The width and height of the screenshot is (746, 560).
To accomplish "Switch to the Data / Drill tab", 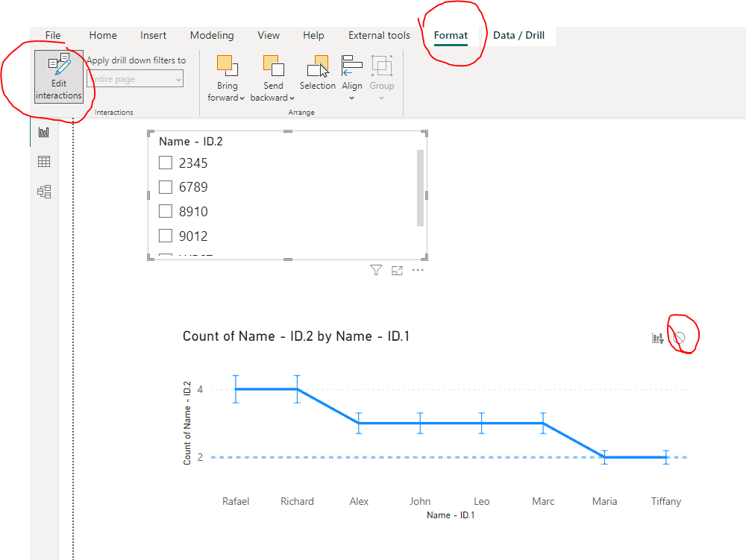I will pos(518,35).
